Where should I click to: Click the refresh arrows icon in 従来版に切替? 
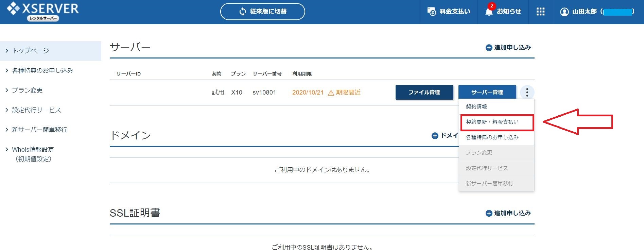click(243, 12)
